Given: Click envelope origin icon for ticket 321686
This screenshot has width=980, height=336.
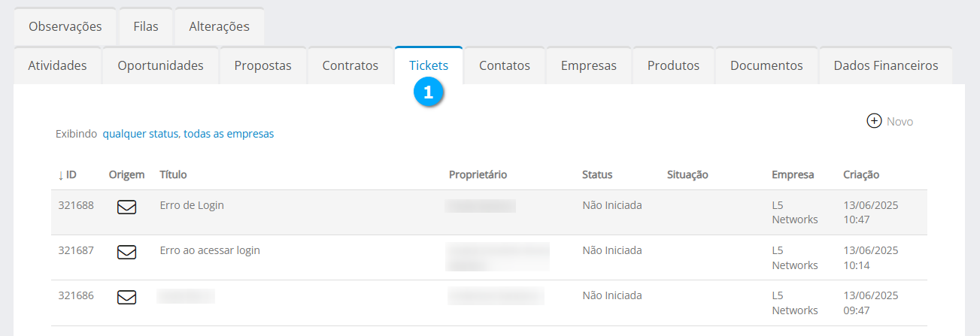Looking at the screenshot, I should (126, 298).
